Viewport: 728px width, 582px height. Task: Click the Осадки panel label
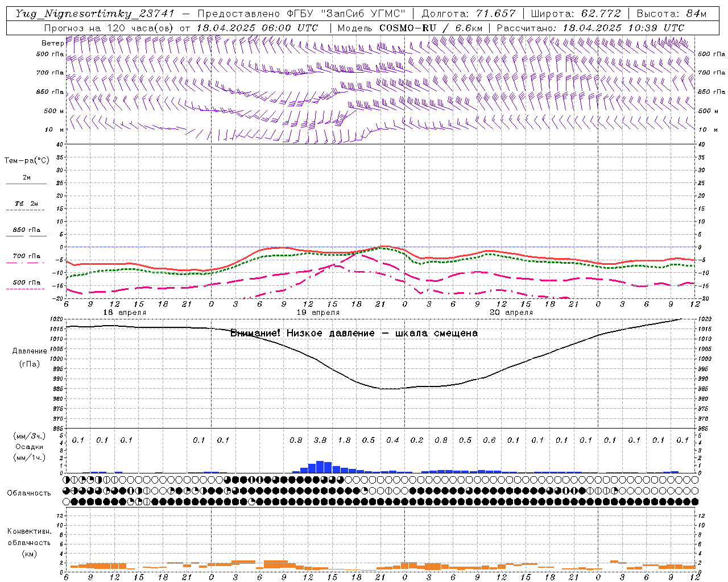click(x=28, y=447)
